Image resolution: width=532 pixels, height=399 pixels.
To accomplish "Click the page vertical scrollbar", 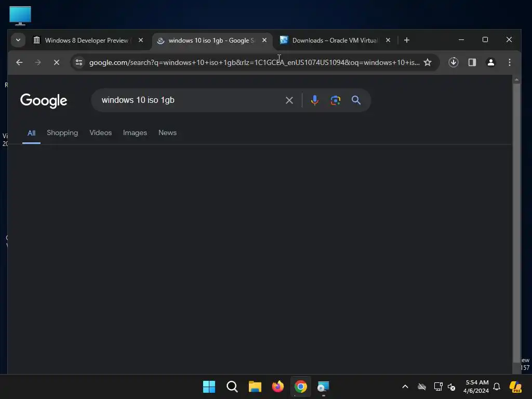I will (516, 222).
